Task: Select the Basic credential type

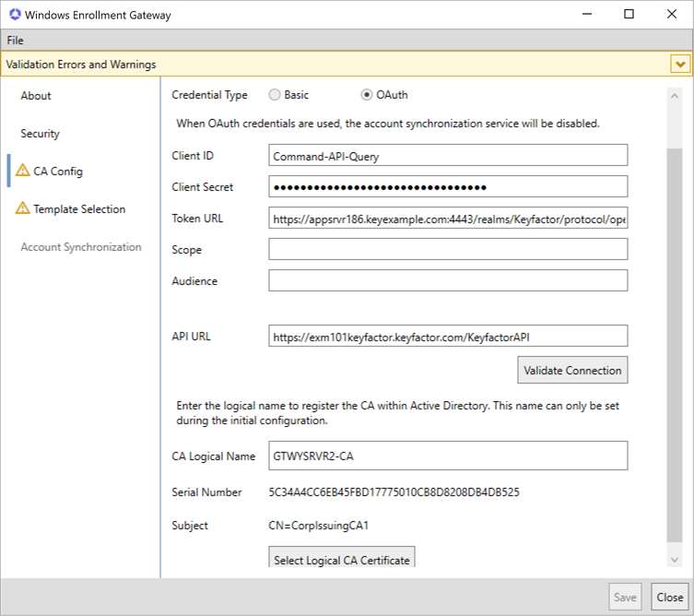Action: pos(275,95)
